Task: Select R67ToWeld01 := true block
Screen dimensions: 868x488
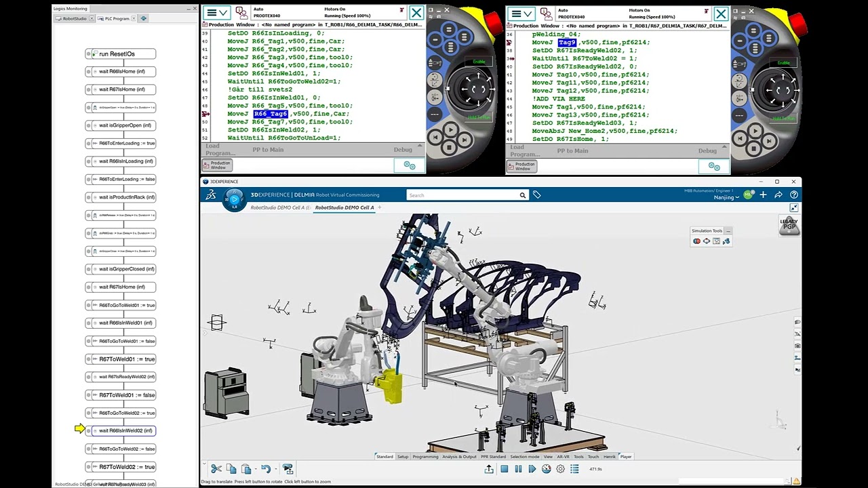Action: click(x=121, y=359)
